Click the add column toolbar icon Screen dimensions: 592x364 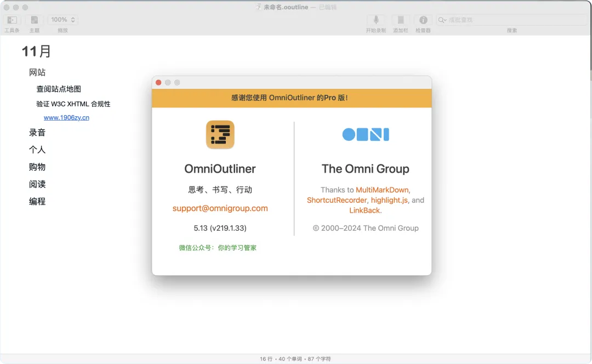tap(401, 20)
